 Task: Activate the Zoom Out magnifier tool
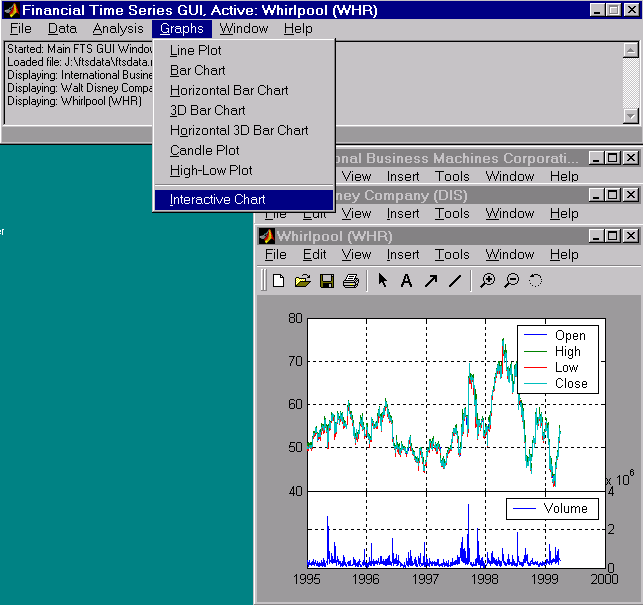(512, 281)
